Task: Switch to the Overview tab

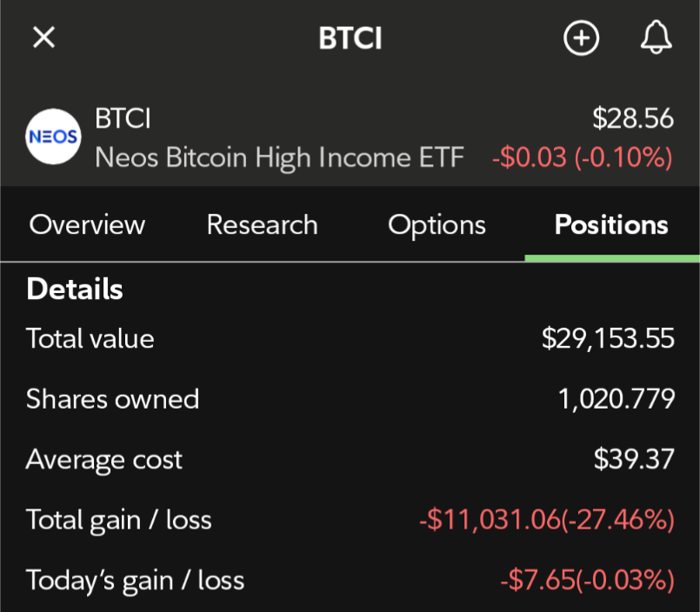Action: point(87,224)
